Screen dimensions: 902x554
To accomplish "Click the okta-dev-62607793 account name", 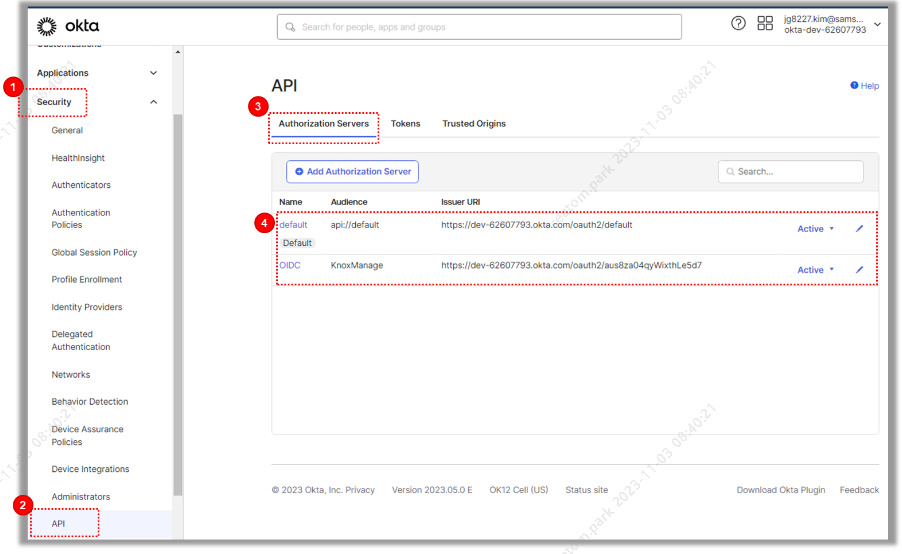I will point(825,30).
